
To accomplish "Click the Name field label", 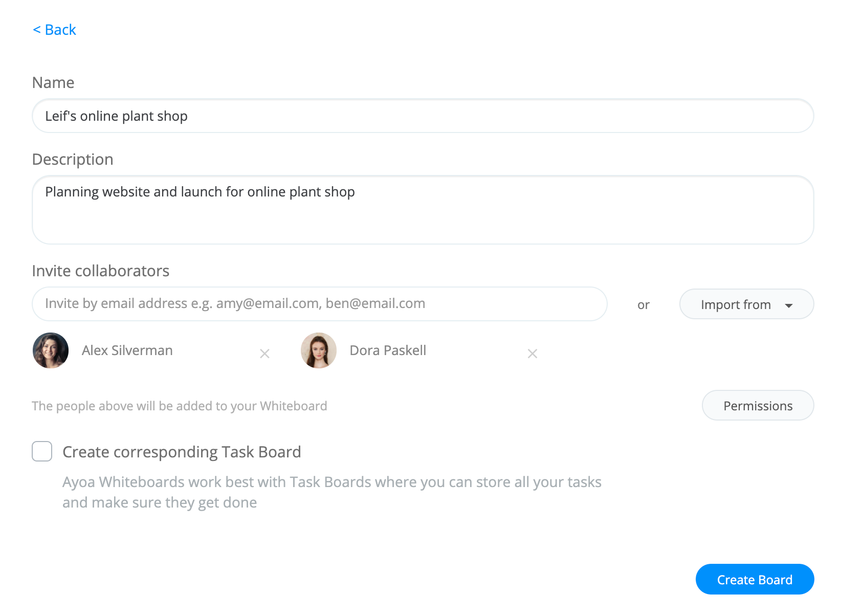I will pos(53,83).
